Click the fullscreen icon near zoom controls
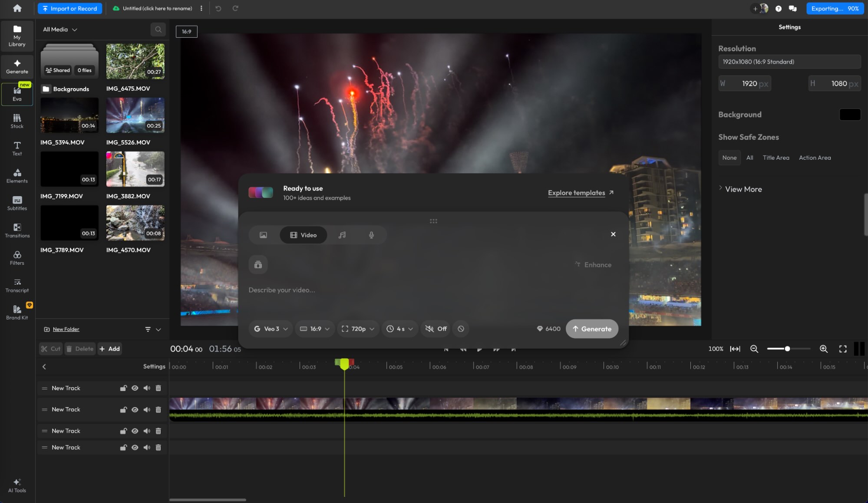 [x=842, y=349]
